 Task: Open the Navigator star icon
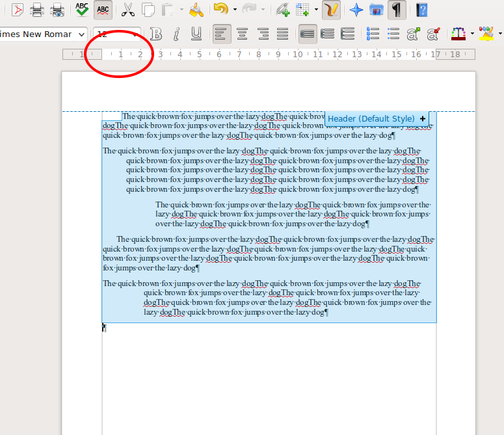coord(356,10)
